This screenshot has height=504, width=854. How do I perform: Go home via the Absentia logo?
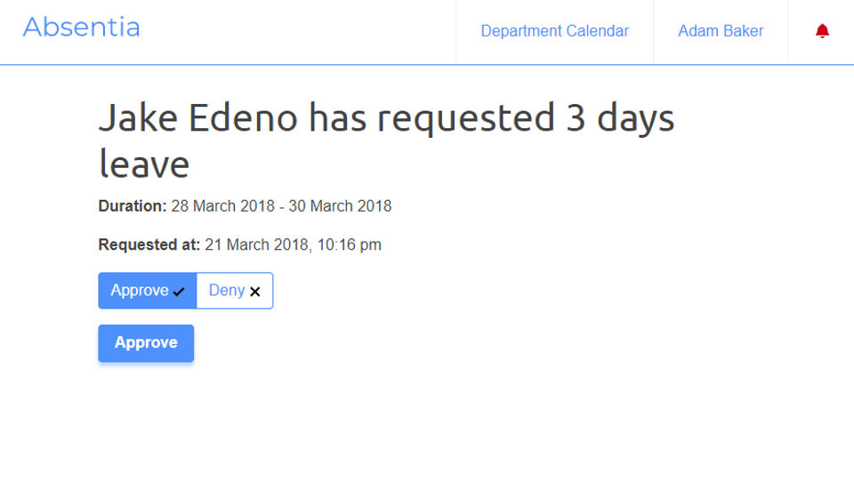[81, 28]
